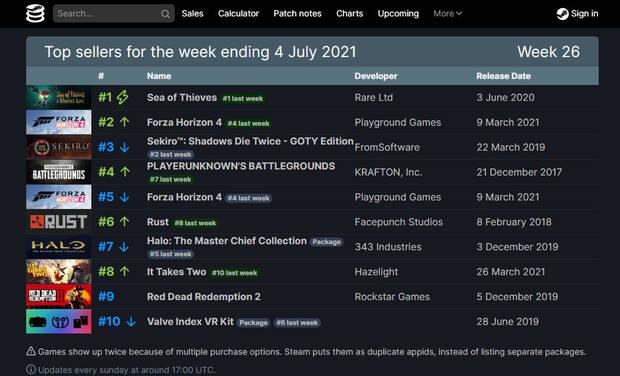
Task: Click the '#2 last week' badge on Sekiro
Action: (x=170, y=154)
